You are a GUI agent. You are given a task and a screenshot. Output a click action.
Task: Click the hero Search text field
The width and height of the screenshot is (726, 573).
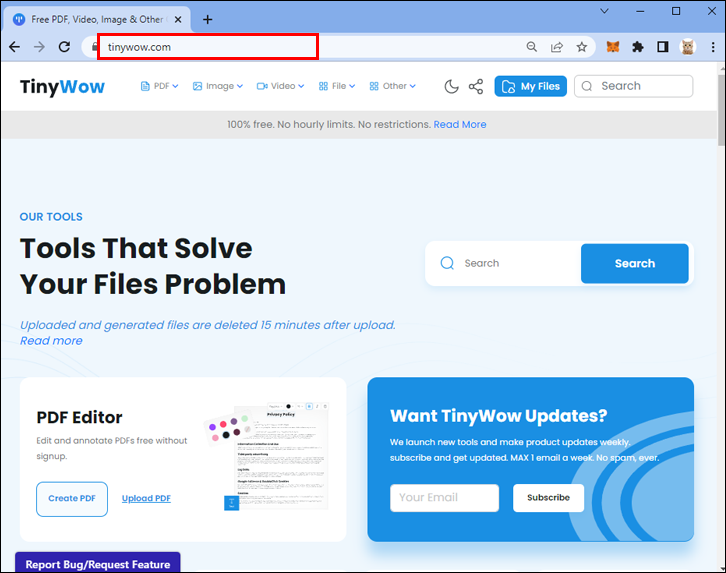(503, 263)
